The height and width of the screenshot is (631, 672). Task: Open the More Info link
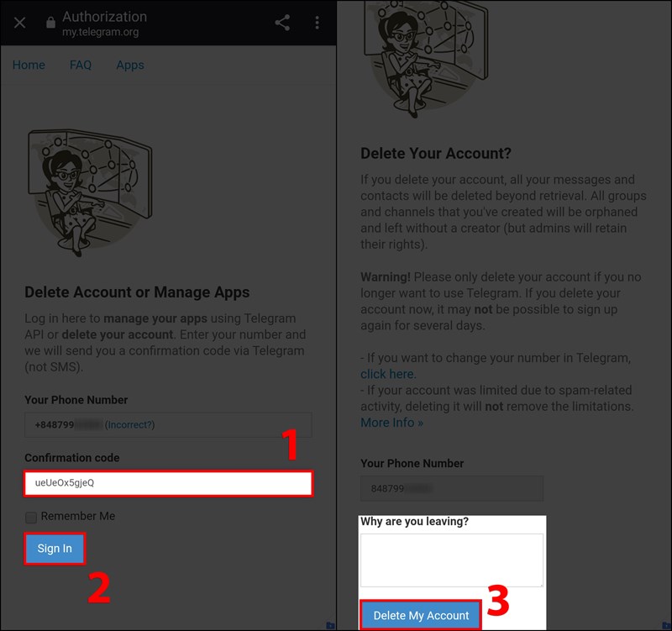pyautogui.click(x=391, y=423)
